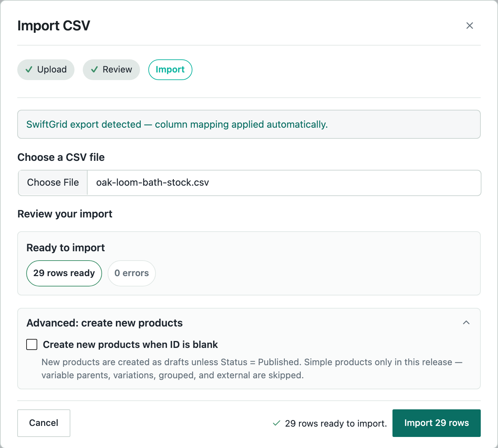Click the oak-loom-bath-stock.csv file name field
The height and width of the screenshot is (448, 498).
click(x=284, y=183)
